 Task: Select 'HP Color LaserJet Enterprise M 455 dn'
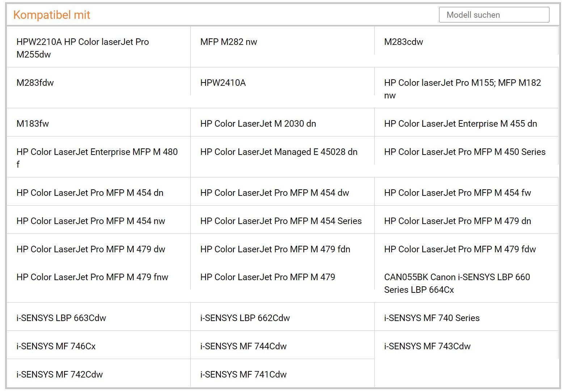tap(460, 124)
